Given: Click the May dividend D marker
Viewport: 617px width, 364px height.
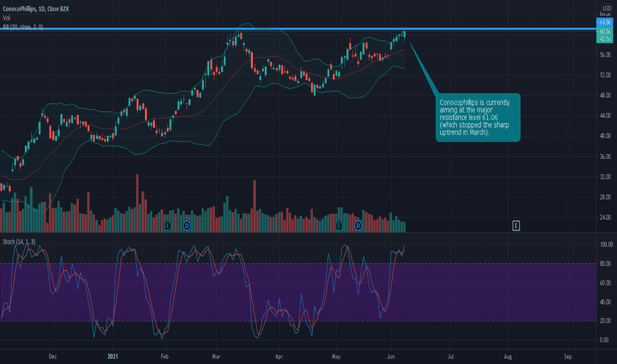Looking at the screenshot, I should (358, 226).
